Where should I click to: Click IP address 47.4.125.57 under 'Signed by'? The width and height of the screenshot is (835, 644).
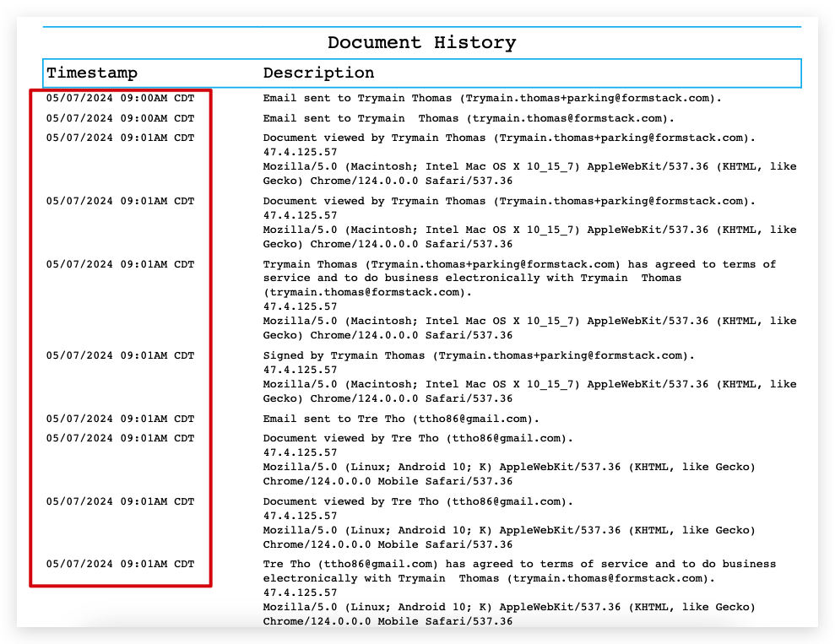[300, 370]
